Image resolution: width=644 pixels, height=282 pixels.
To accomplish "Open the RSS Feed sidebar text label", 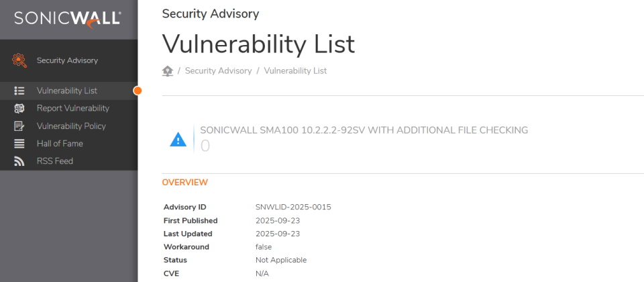I will coord(55,161).
